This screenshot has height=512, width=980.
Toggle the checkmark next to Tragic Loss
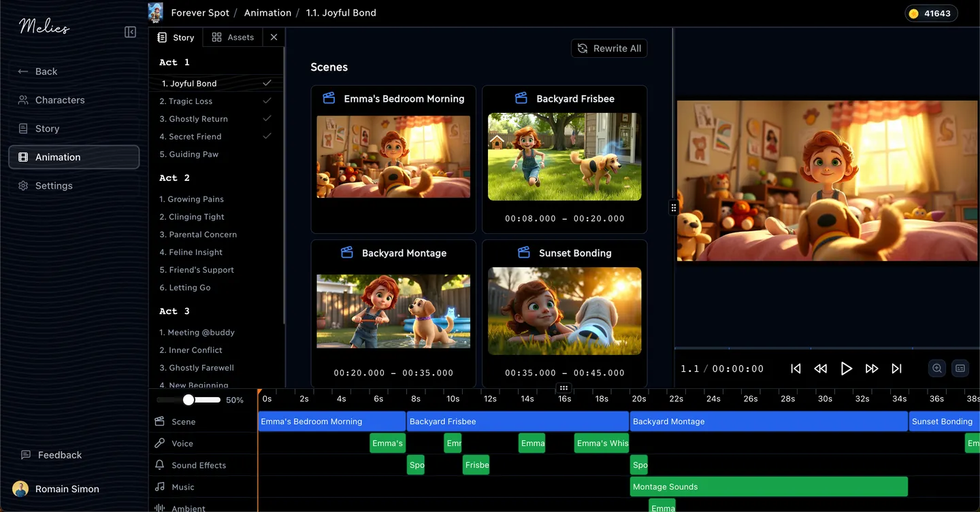[267, 100]
